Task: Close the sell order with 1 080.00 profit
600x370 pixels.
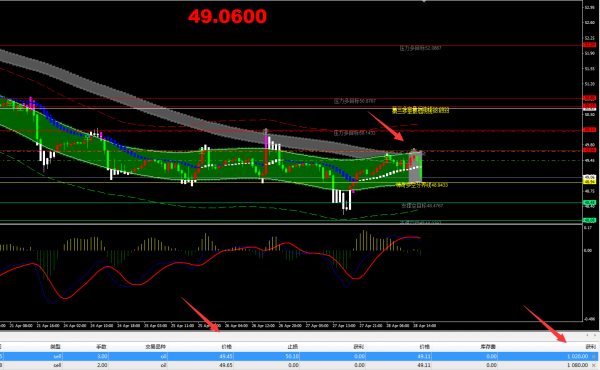Action: pyautogui.click(x=594, y=365)
